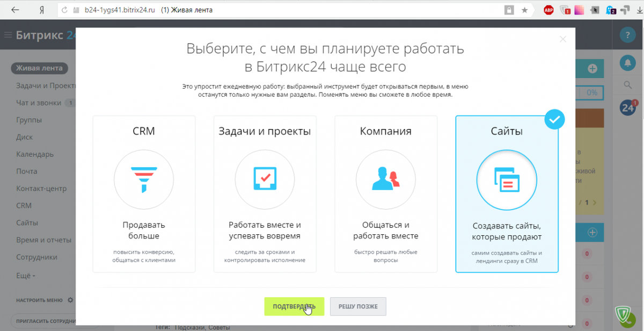
Task: Open the ABP Adblock extension icon
Action: (549, 10)
